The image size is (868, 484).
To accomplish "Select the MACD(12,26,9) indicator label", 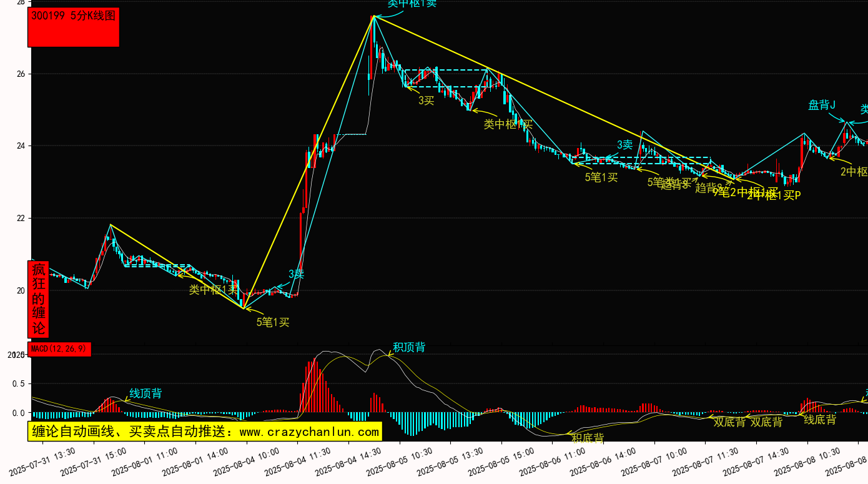I will pos(59,349).
